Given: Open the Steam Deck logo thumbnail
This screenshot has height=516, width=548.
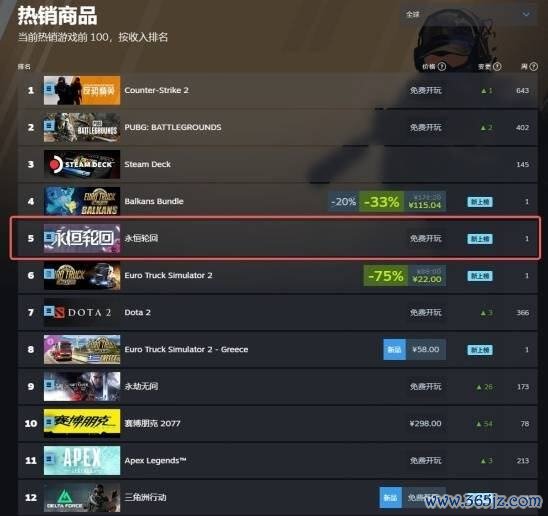Looking at the screenshot, I should point(82,164).
